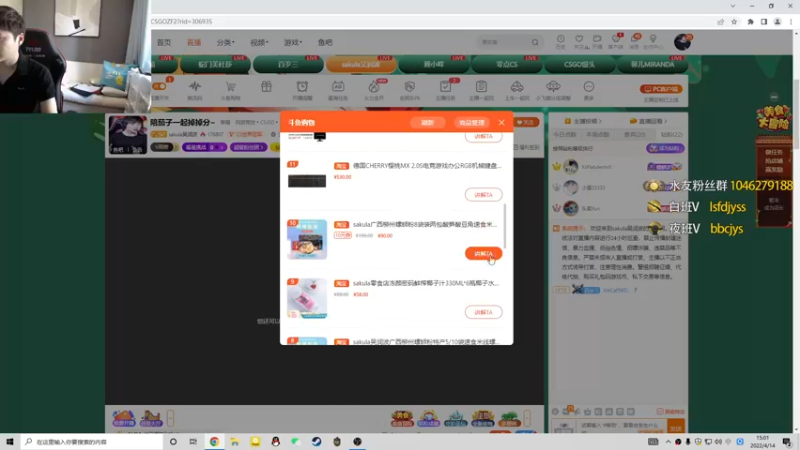
Task: Go to 首页 in navigation bar
Action: [164, 42]
